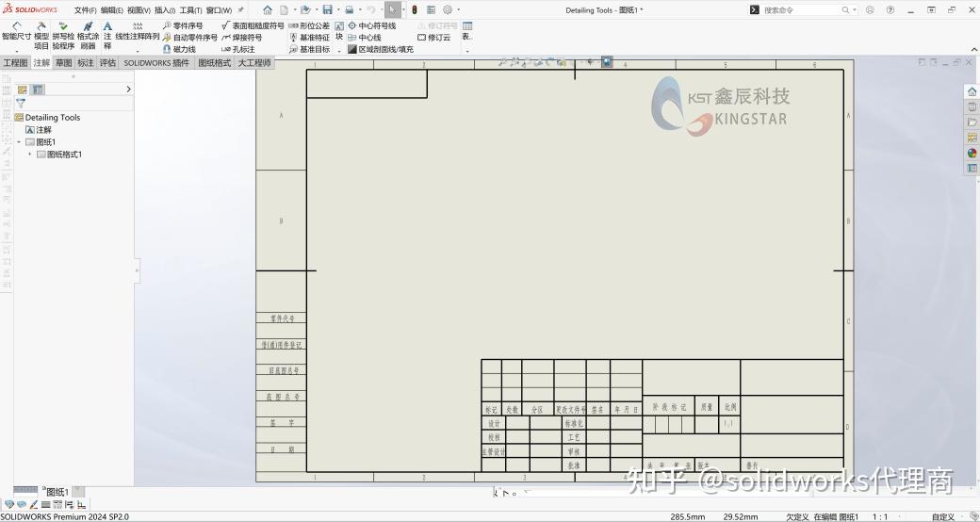This screenshot has width=980, height=522.
Task: Click the user login account icon
Action: click(x=870, y=10)
